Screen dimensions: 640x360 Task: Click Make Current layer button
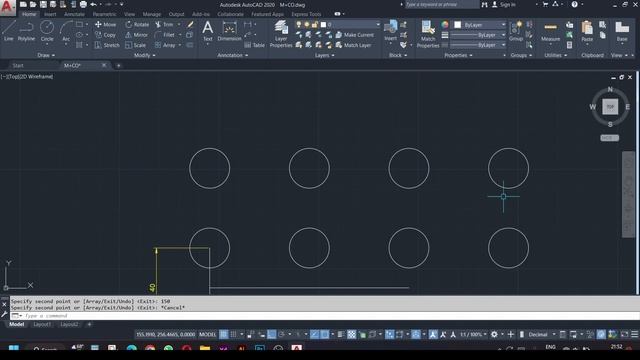(x=355, y=35)
